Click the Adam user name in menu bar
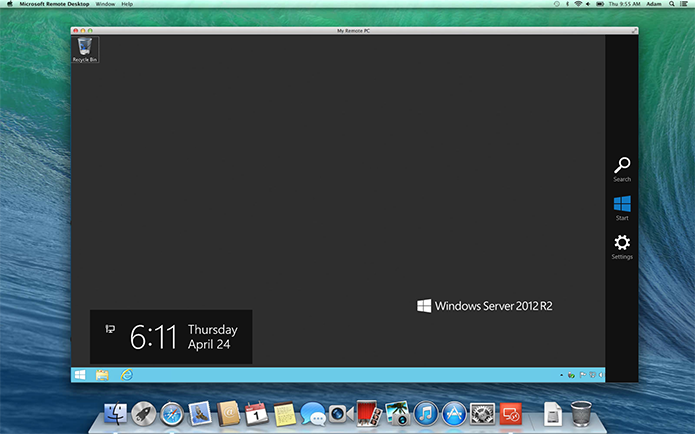695x434 pixels. tap(652, 5)
